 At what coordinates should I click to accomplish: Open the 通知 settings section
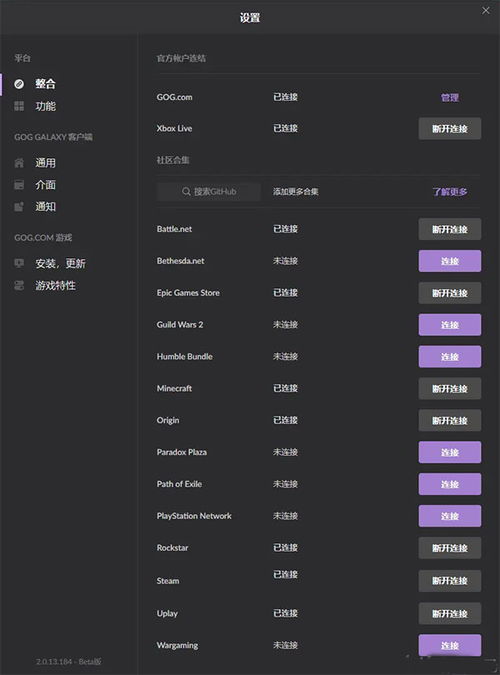click(x=45, y=207)
